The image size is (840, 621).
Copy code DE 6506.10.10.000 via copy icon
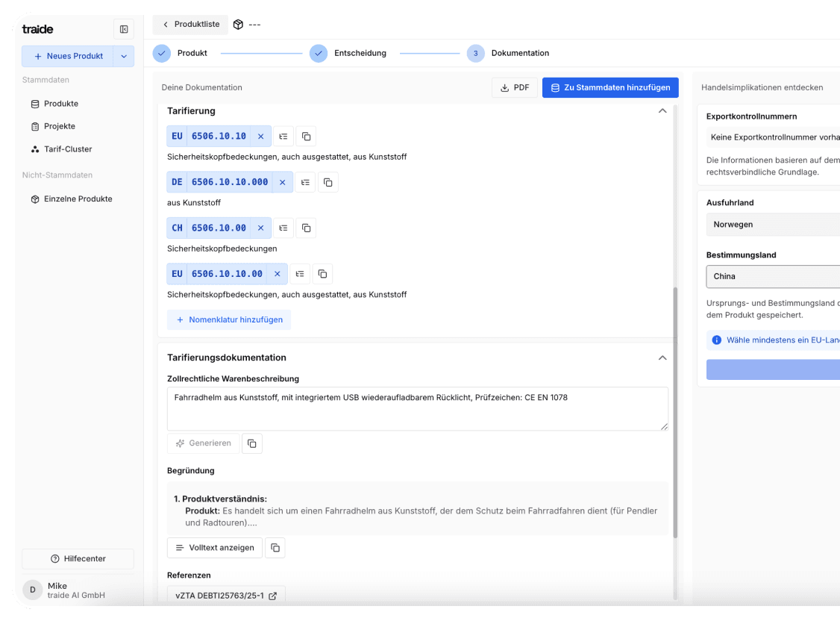point(328,181)
